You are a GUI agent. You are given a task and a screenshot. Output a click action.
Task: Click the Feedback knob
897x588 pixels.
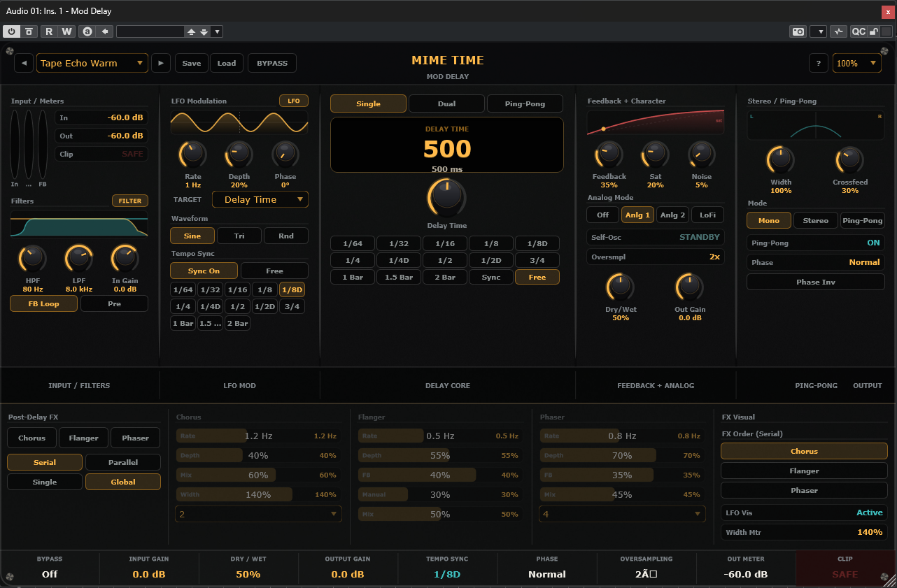coord(609,154)
